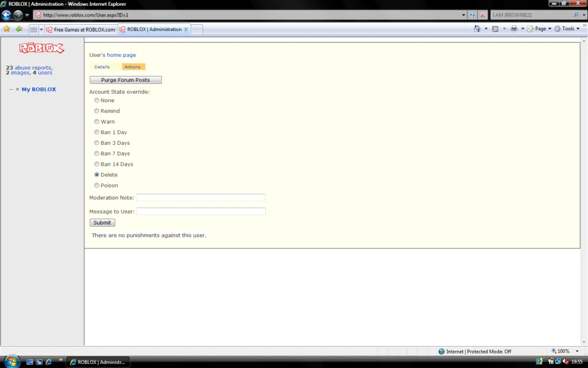
Task: Launch Internet Explorer from quick launch
Action: pyautogui.click(x=49, y=362)
